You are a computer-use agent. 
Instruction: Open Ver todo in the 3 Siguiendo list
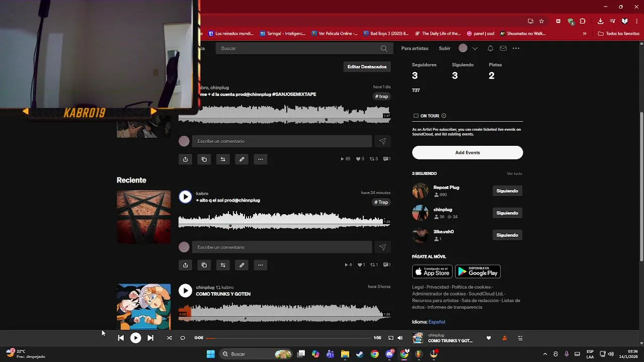[514, 174]
